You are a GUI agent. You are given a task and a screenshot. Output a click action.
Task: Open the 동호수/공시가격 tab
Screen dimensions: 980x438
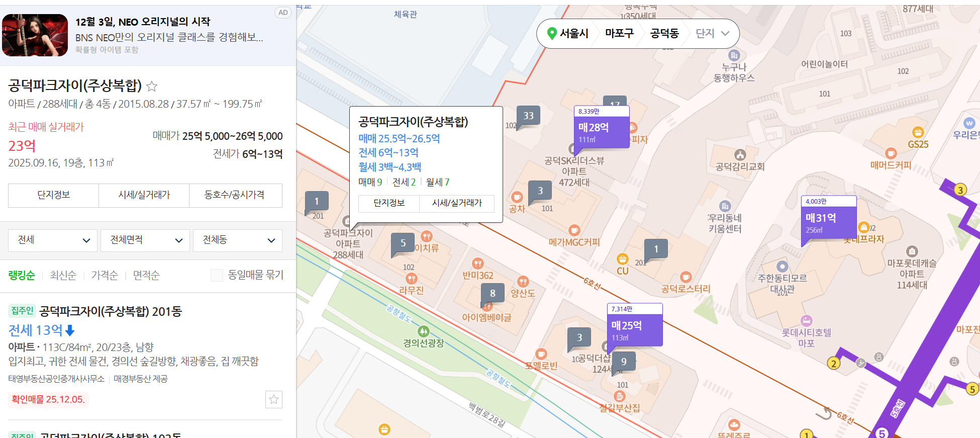click(235, 195)
